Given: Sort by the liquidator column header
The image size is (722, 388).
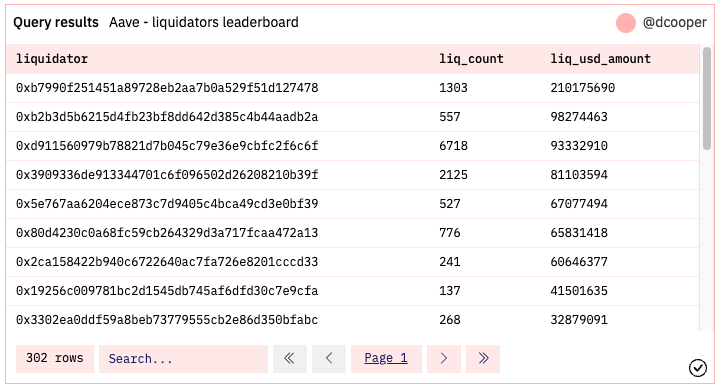Looking at the screenshot, I should (52, 59).
